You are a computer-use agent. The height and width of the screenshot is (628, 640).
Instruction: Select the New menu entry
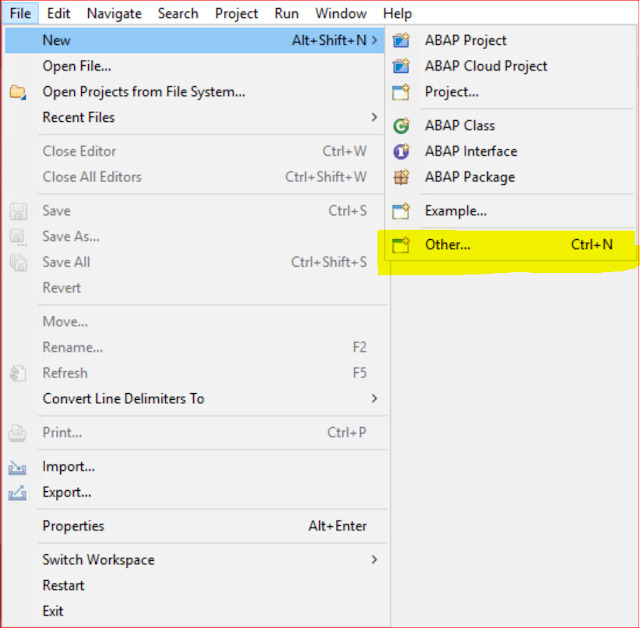coord(194,40)
